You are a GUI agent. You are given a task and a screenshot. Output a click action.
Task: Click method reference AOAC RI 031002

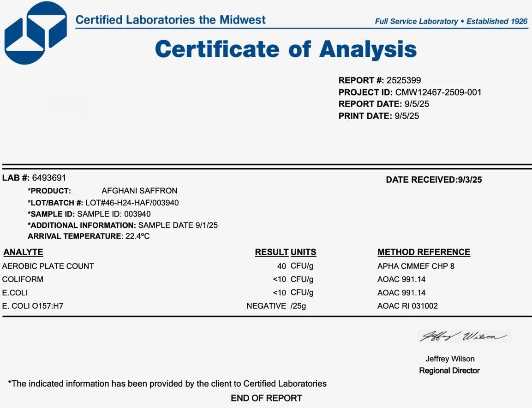click(407, 306)
